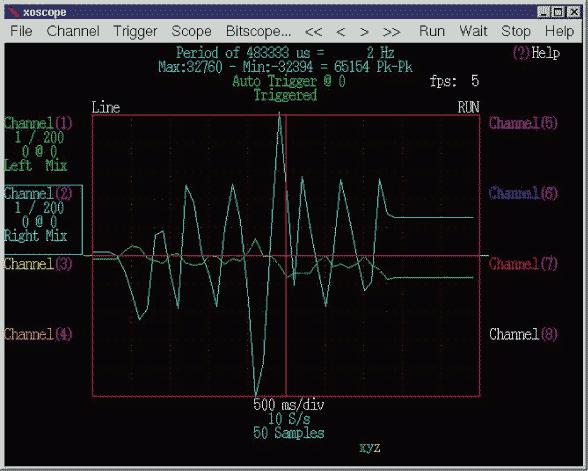Screen dimensions: 588x471
Task: Select the Channel(5) label
Action: point(524,123)
